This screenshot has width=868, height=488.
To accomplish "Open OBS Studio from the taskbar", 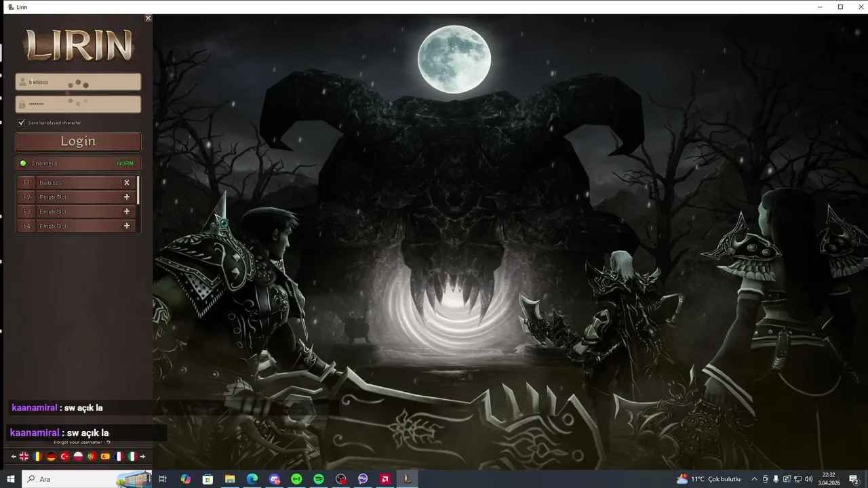I will point(341,479).
